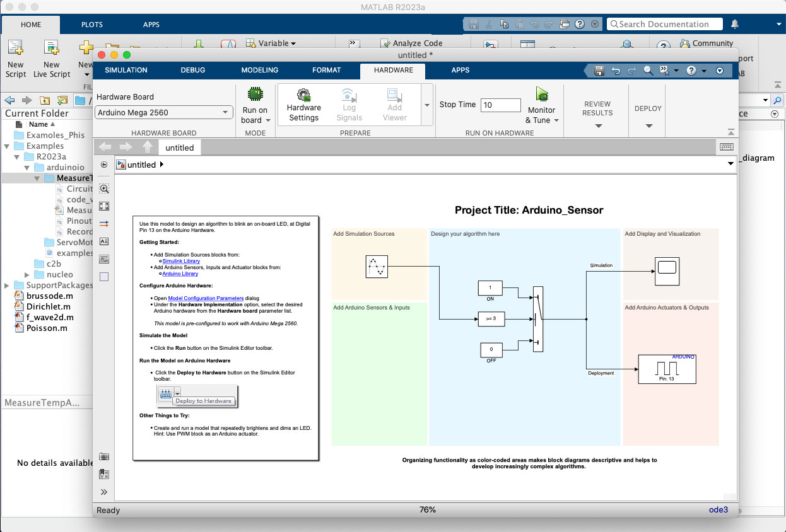786x532 pixels.
Task: Expand the Prepare gallery dropdown arrow
Action: coord(427,105)
